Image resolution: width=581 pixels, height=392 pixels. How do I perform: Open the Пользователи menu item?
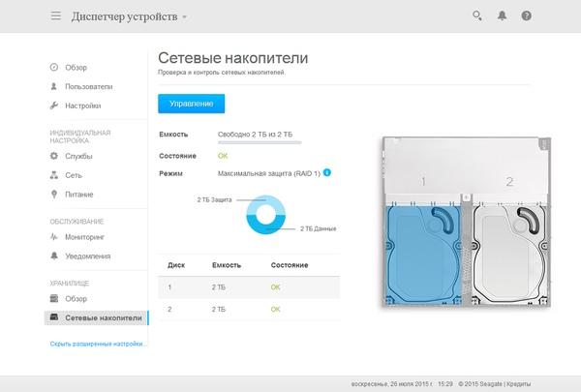[x=88, y=86]
